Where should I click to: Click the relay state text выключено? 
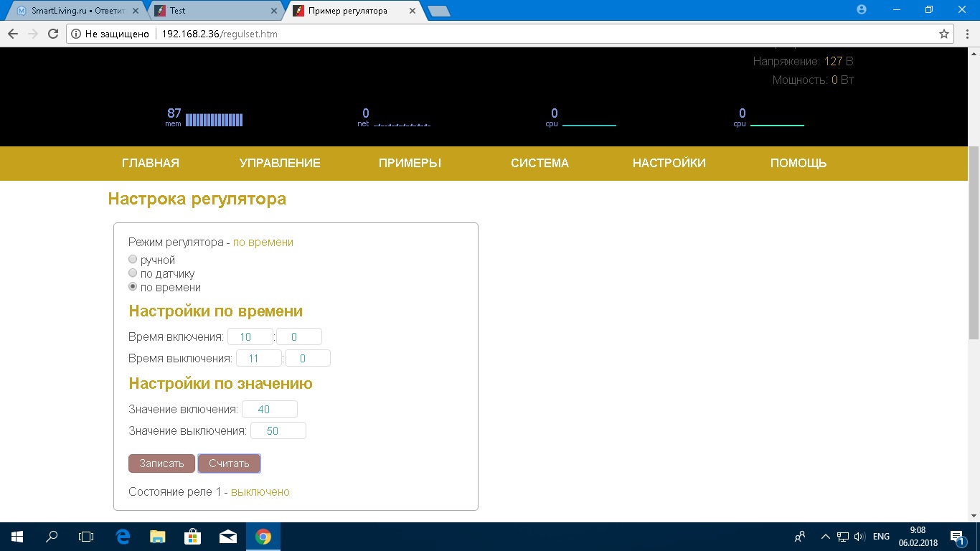(x=260, y=492)
